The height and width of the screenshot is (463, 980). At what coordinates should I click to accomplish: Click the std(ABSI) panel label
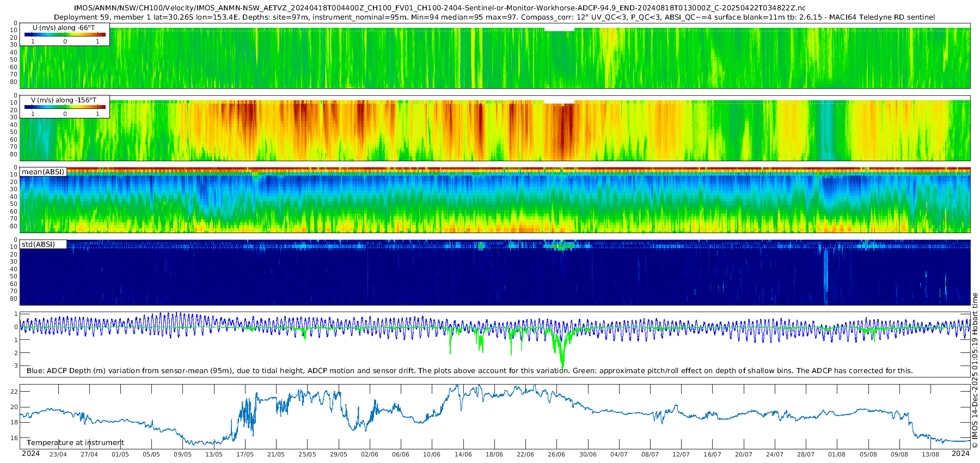pos(38,245)
